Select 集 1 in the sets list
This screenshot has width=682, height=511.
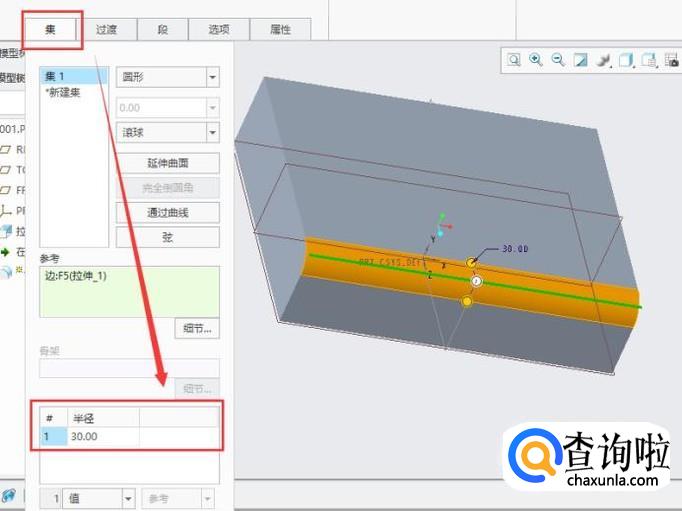coord(73,77)
